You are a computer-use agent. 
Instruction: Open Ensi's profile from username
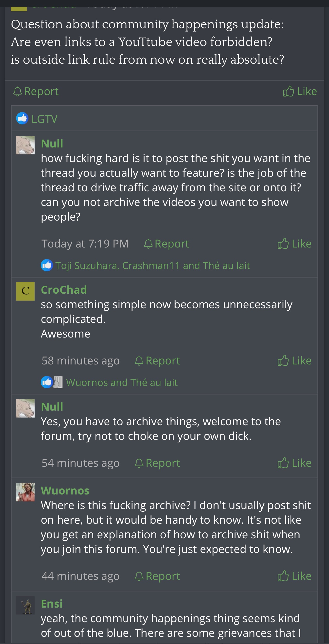click(x=52, y=604)
